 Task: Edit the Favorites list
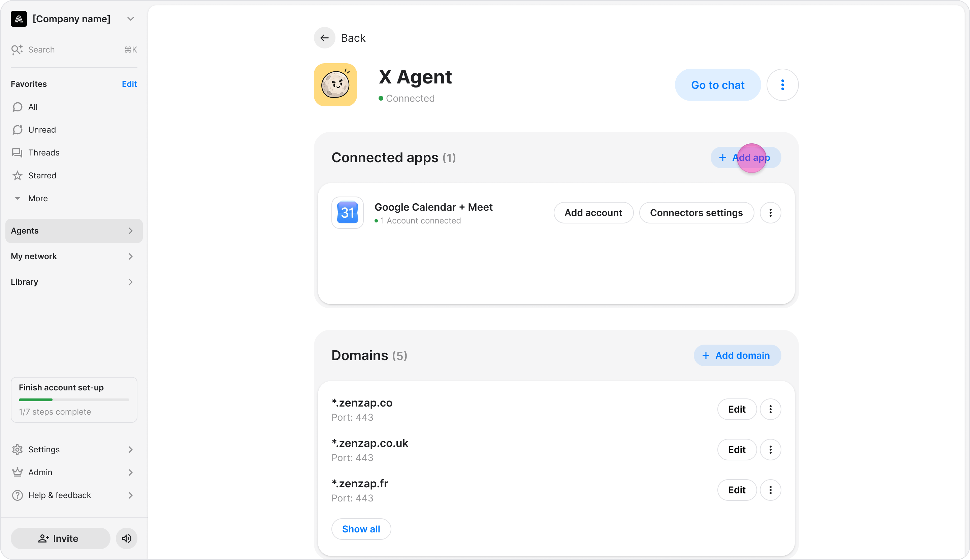click(x=129, y=84)
